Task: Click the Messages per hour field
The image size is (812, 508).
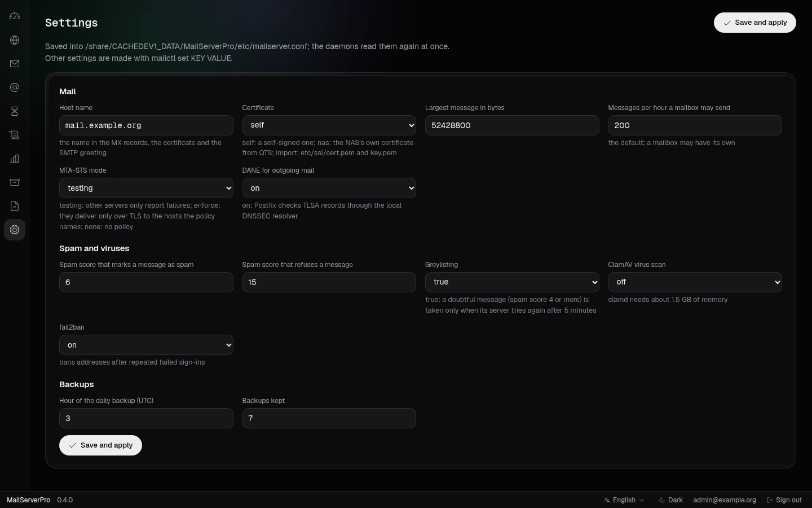Action: pyautogui.click(x=695, y=125)
